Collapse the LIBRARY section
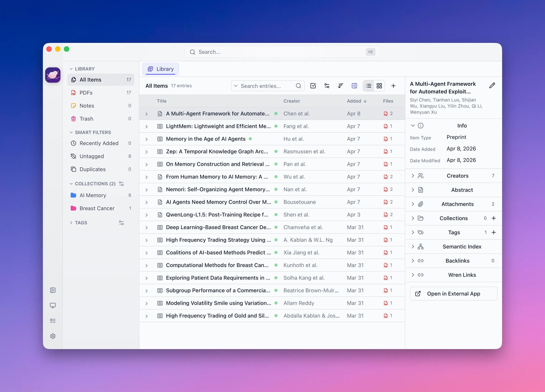 tap(71, 69)
